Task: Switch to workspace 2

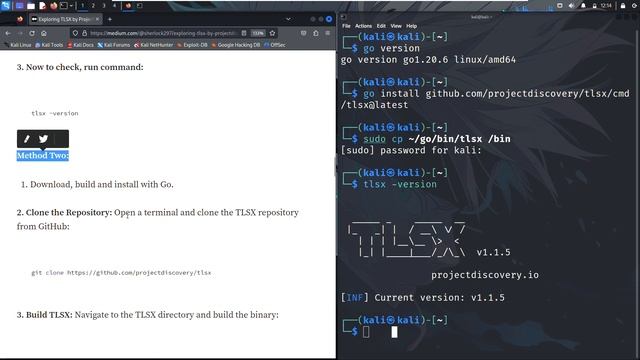Action: point(93,6)
